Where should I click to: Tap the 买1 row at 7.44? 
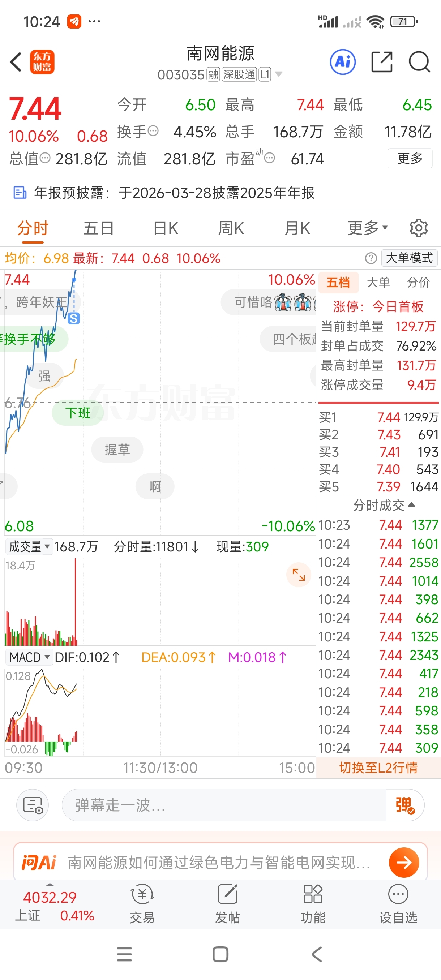pyautogui.click(x=378, y=417)
